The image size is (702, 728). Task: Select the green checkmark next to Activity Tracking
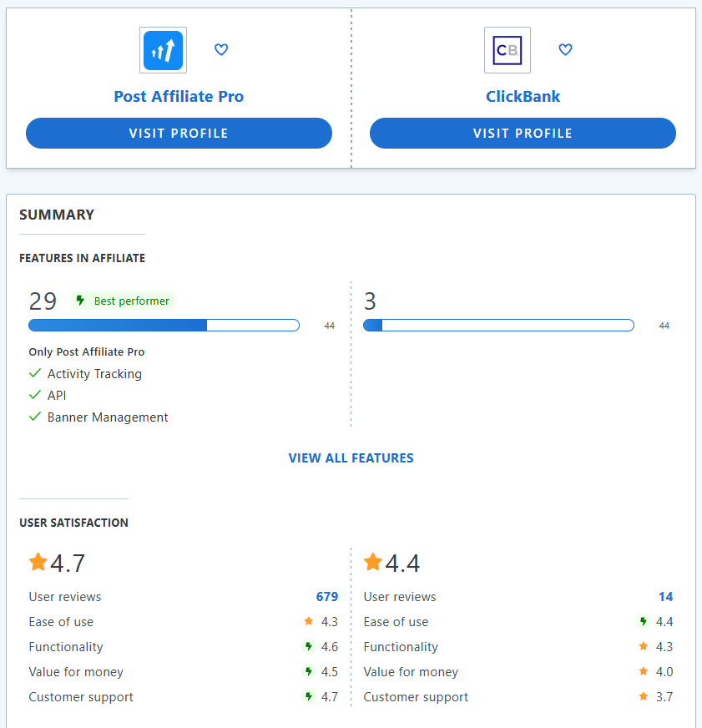34,374
